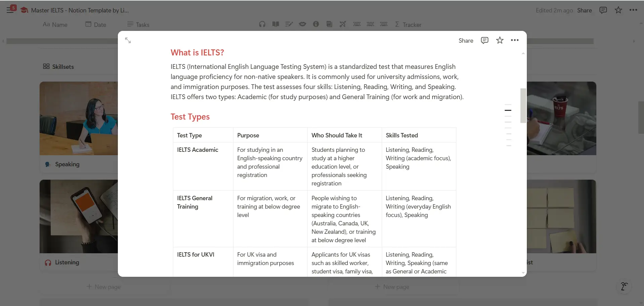Star the Master IELTS page in top bar
This screenshot has width=644, height=306.
tap(618, 10)
